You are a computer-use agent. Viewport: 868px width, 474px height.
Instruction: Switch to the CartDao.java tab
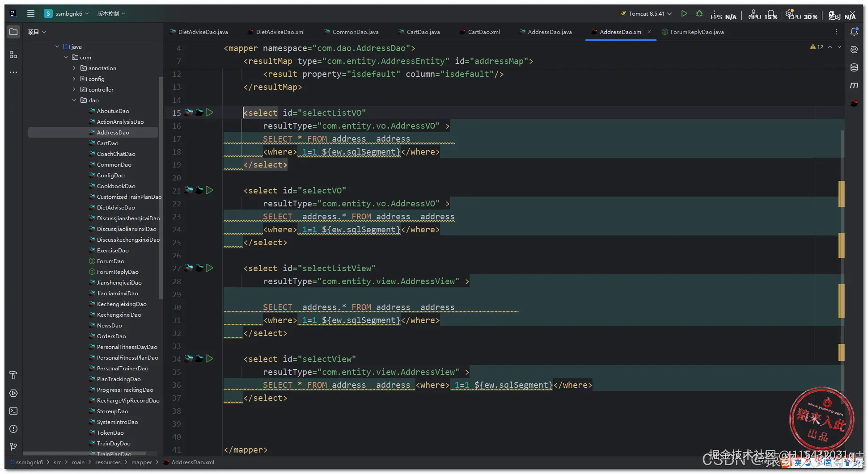point(419,32)
